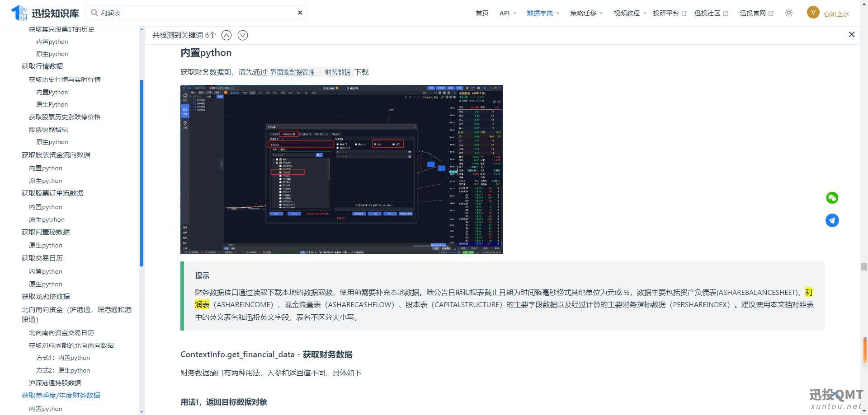Click the external link icon beside 迅投官网
Viewport: 868px width, 415px height.
pos(771,13)
